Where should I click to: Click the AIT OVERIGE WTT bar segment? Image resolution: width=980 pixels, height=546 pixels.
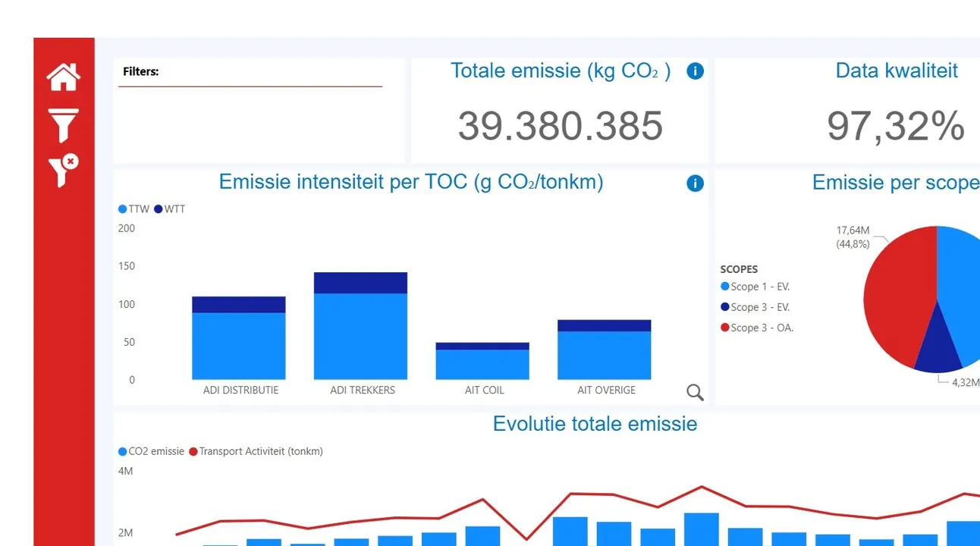pos(604,325)
